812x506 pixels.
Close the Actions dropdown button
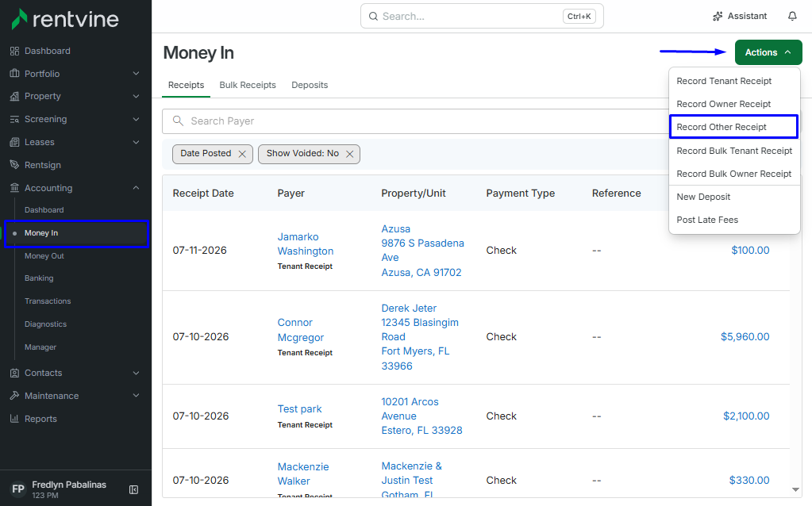(x=768, y=52)
